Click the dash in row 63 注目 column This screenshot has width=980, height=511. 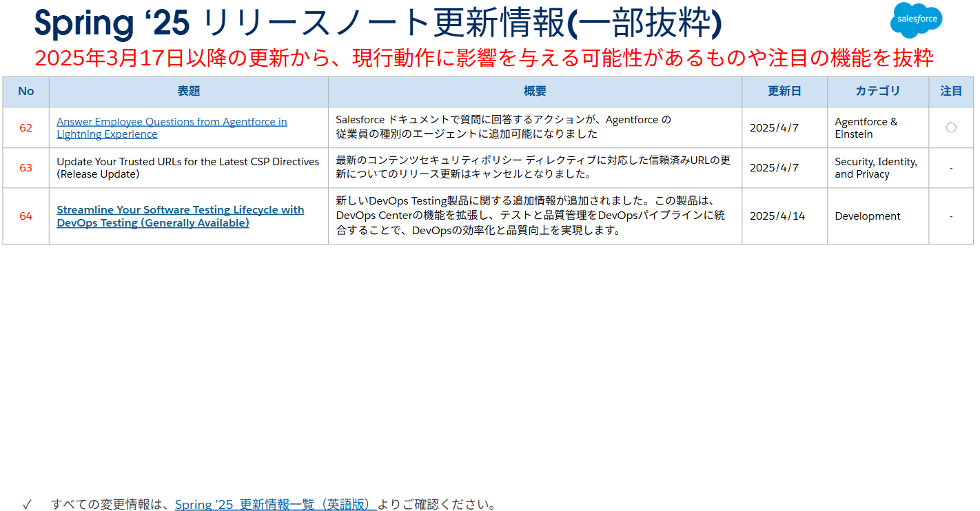click(x=951, y=167)
